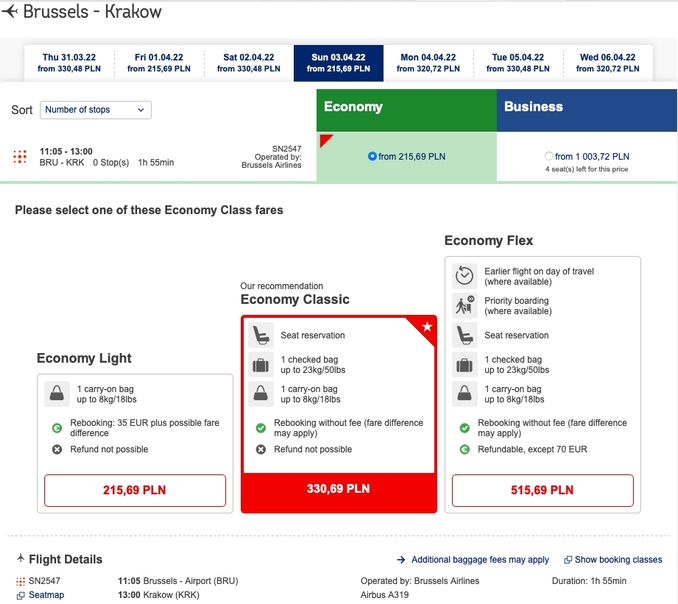Click the Economy Light carry-on bag icon
Image resolution: width=678 pixels, height=604 pixels.
pyautogui.click(x=57, y=393)
